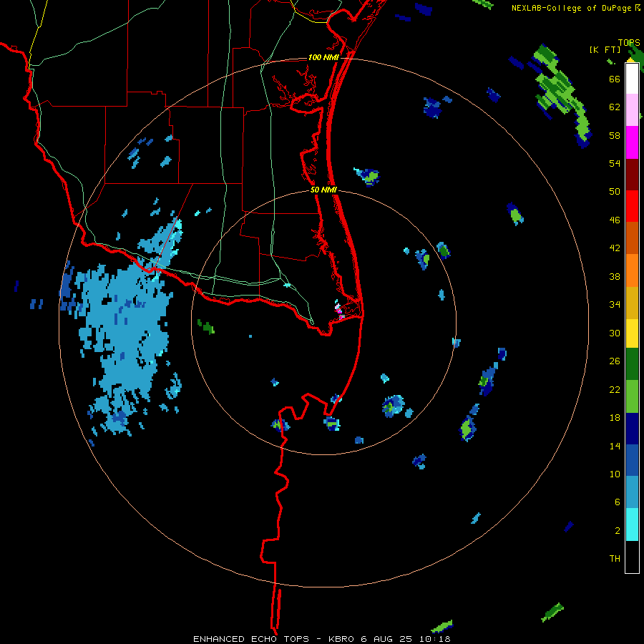Viewport: 644px width, 644px height.
Task: Select the light pink legend swatch
Action: (632, 109)
